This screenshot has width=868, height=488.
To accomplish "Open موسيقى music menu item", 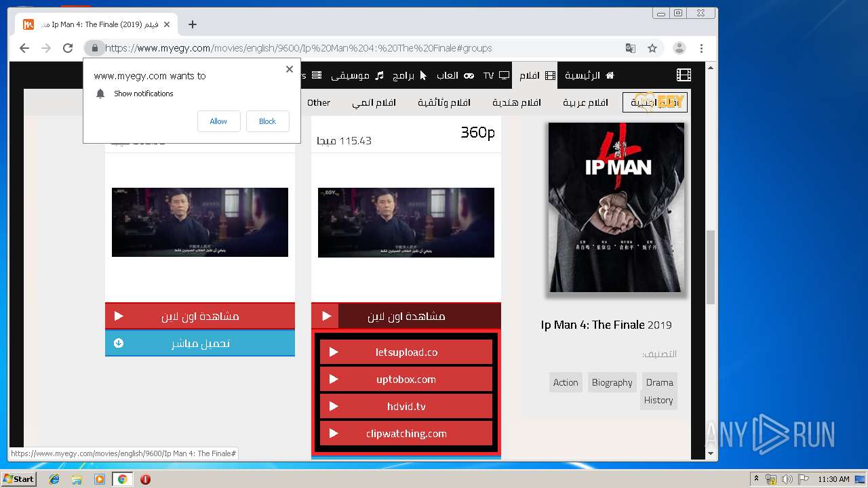I will (x=357, y=75).
